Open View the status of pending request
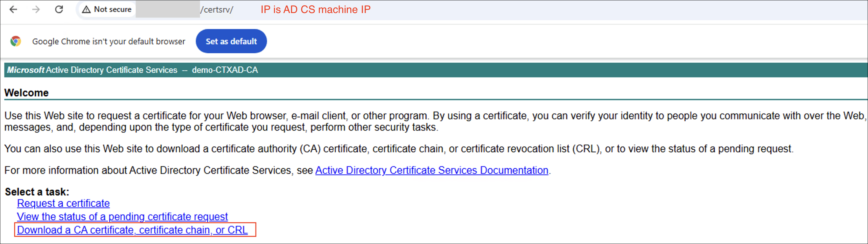868x244 pixels. click(x=122, y=216)
